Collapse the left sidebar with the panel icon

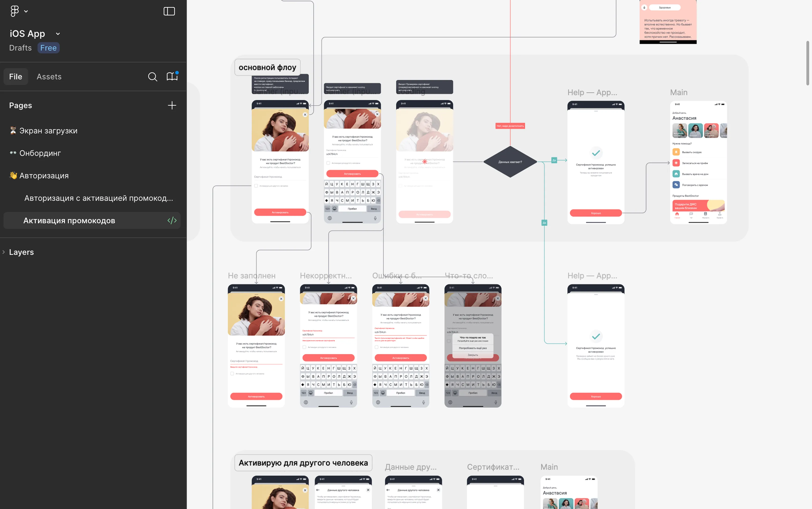pos(170,11)
